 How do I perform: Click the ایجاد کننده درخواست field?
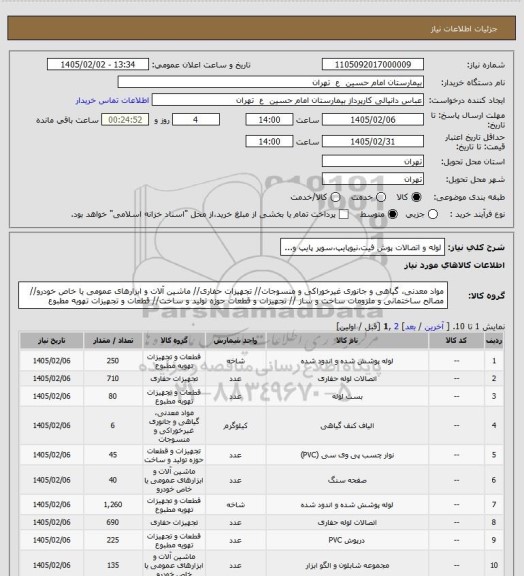click(288, 100)
